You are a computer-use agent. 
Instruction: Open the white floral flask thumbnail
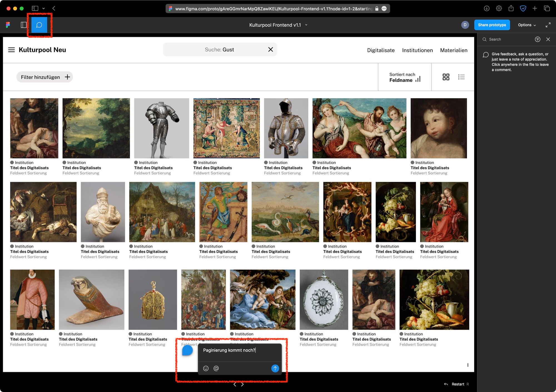(x=324, y=300)
